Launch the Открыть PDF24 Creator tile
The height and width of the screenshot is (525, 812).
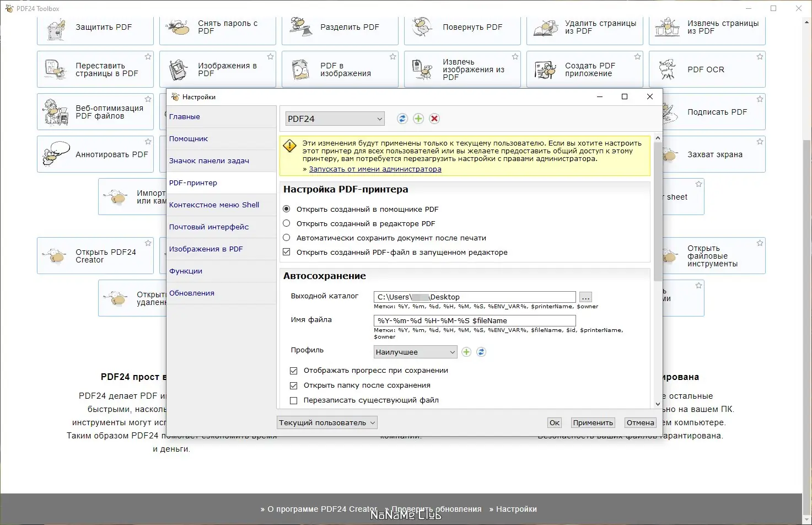[95, 256]
